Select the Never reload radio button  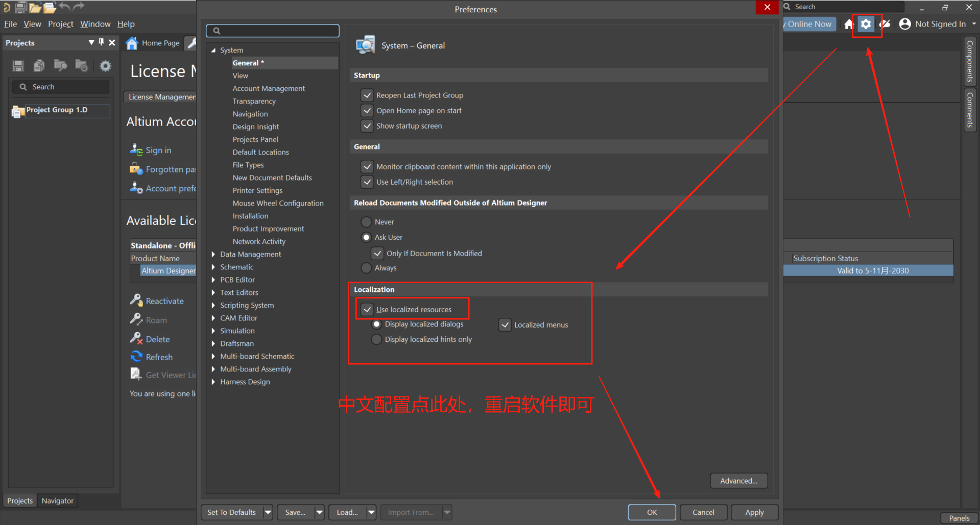point(366,222)
